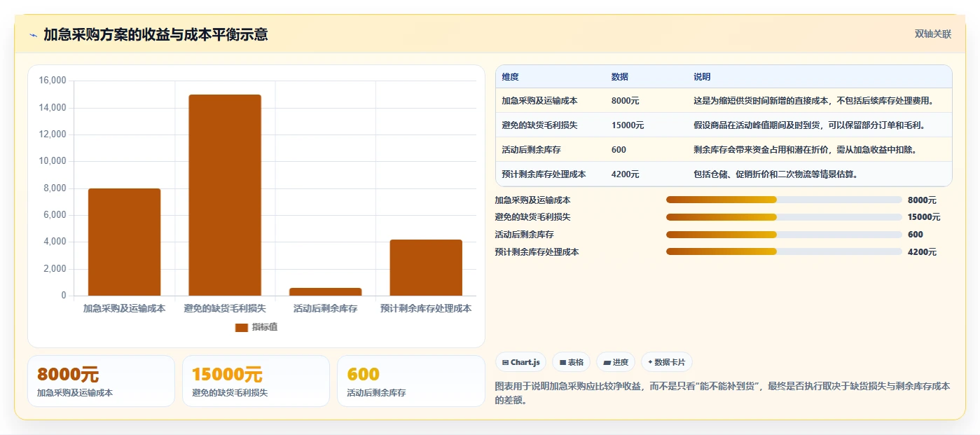
Task: Click the 加急采购及运输成本 bar in chart
Action: tap(124, 242)
